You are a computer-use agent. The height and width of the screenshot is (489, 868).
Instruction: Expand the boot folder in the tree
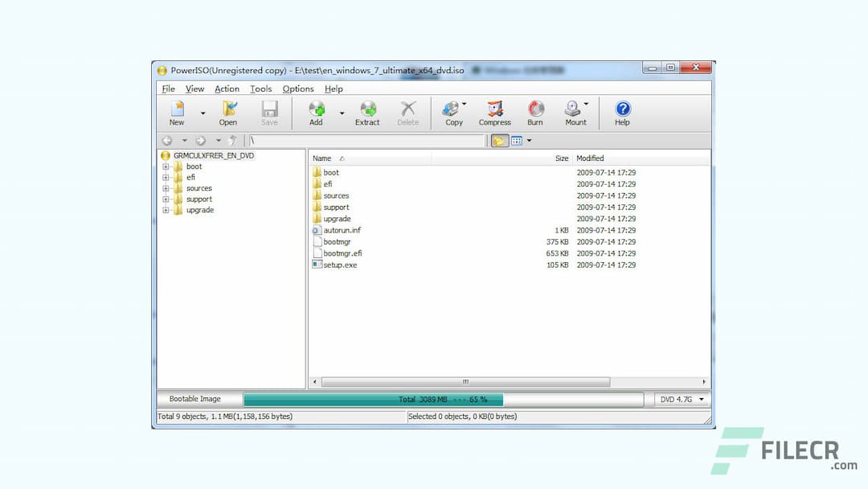click(x=166, y=166)
